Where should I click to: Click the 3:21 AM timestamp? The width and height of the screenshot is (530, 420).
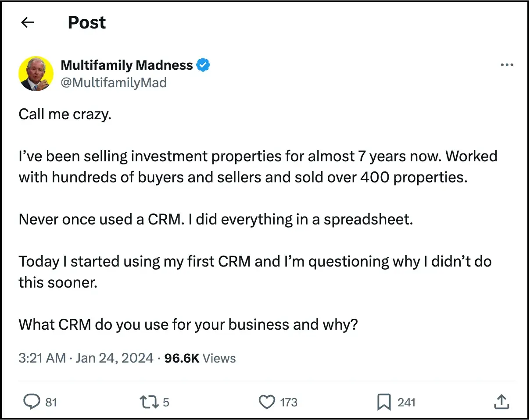point(42,358)
